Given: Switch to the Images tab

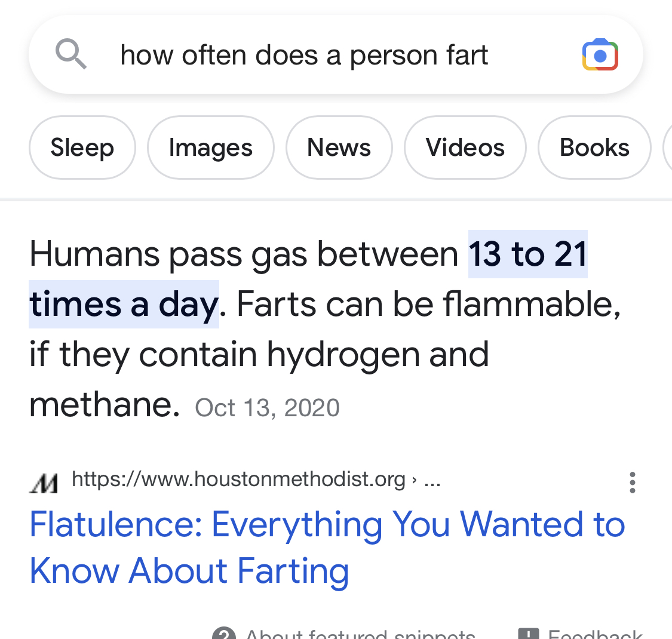Looking at the screenshot, I should [210, 148].
